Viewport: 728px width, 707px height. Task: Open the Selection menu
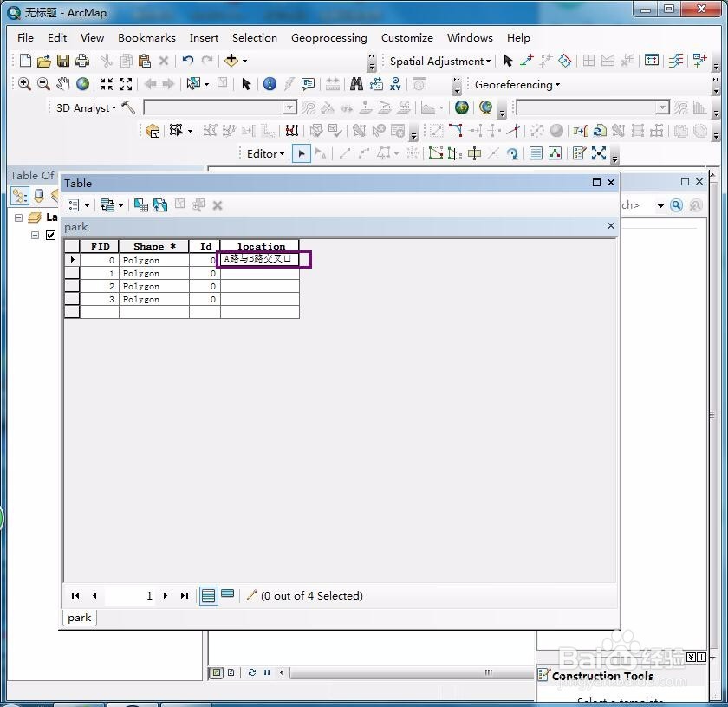(x=255, y=37)
